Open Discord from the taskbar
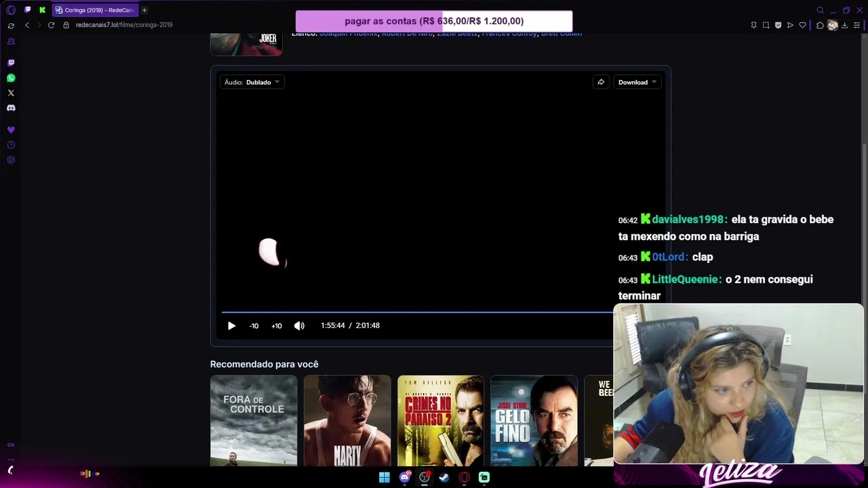Viewport: 868px width, 488px height. pos(405,478)
